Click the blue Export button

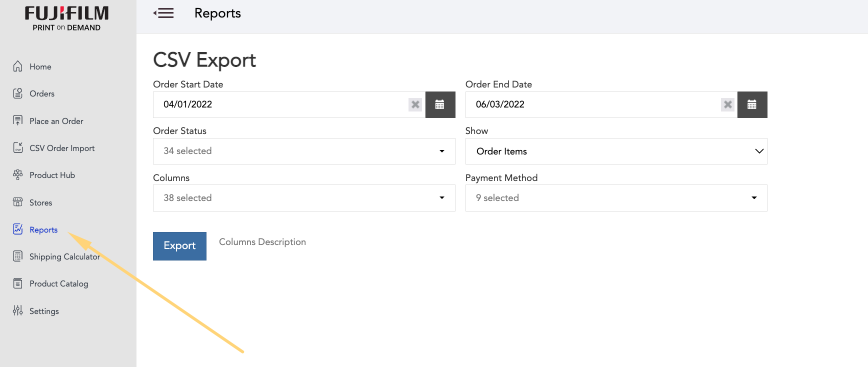tap(179, 246)
